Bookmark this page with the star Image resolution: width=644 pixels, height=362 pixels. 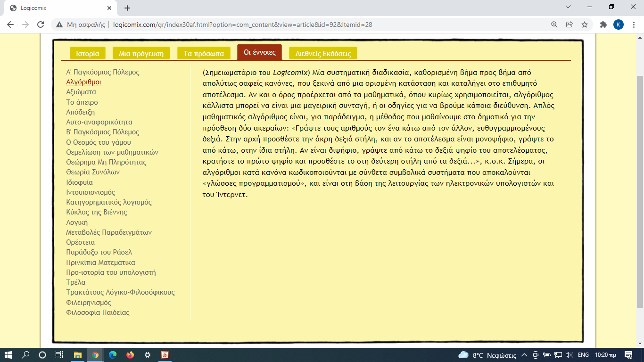tap(585, 25)
